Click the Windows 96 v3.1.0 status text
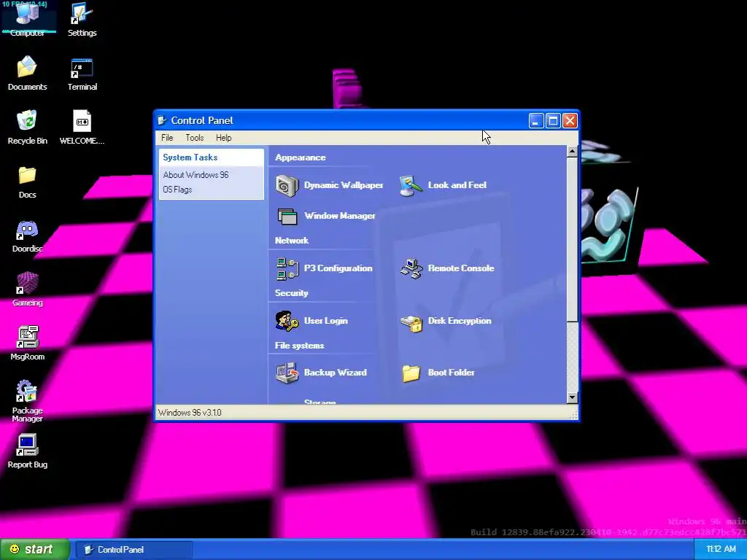 click(x=190, y=413)
